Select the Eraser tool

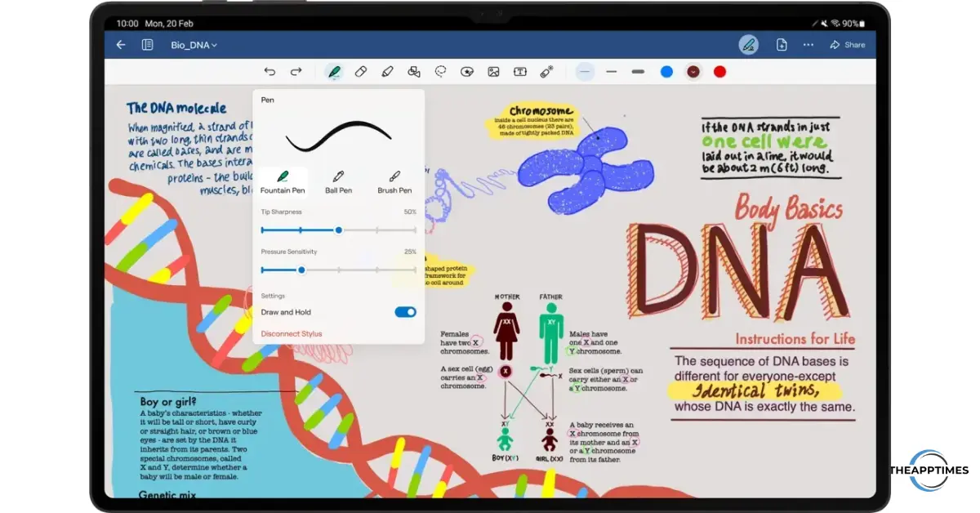pos(361,72)
